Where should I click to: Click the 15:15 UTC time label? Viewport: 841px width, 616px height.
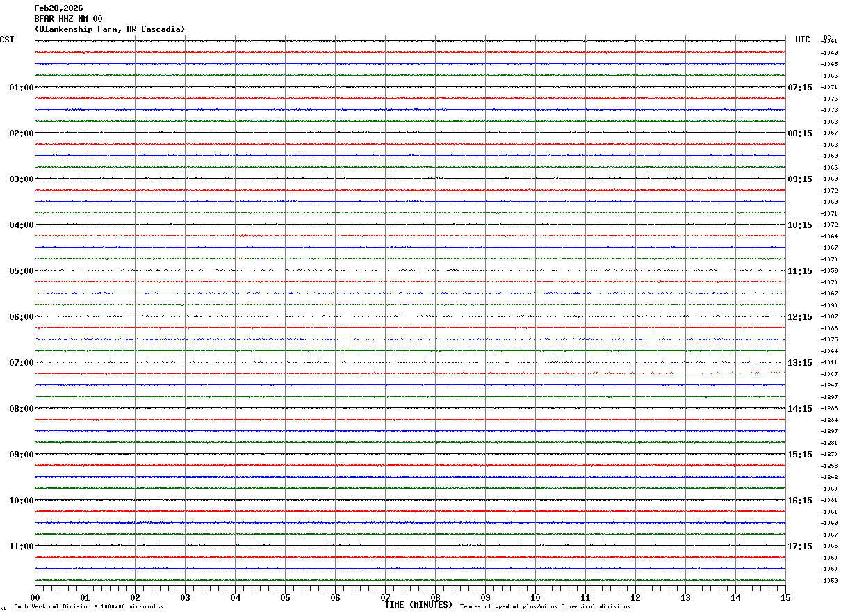pyautogui.click(x=800, y=454)
